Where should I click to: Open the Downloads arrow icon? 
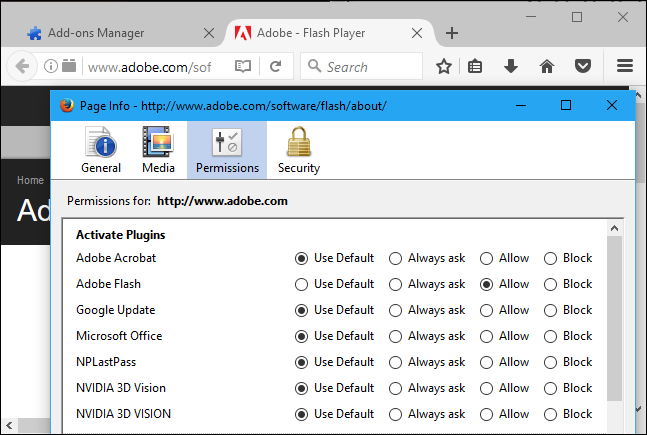pos(510,67)
